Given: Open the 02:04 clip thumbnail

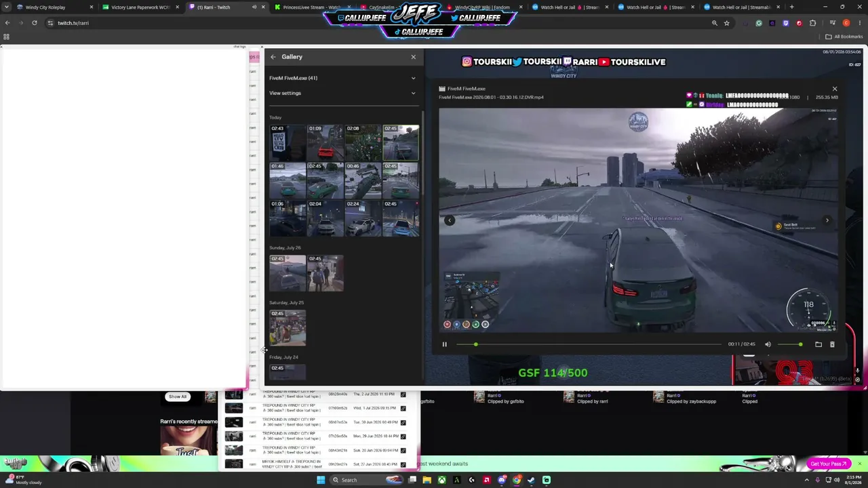Looking at the screenshot, I should click(x=325, y=218).
